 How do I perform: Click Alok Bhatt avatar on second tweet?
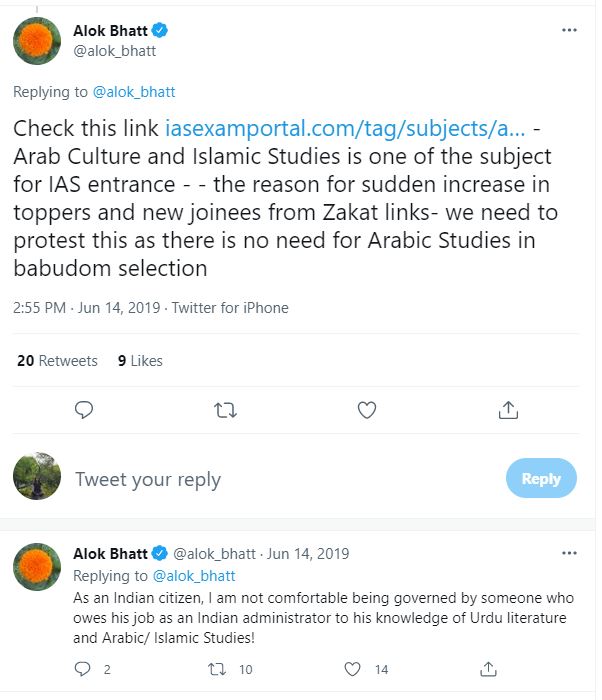(x=37, y=565)
